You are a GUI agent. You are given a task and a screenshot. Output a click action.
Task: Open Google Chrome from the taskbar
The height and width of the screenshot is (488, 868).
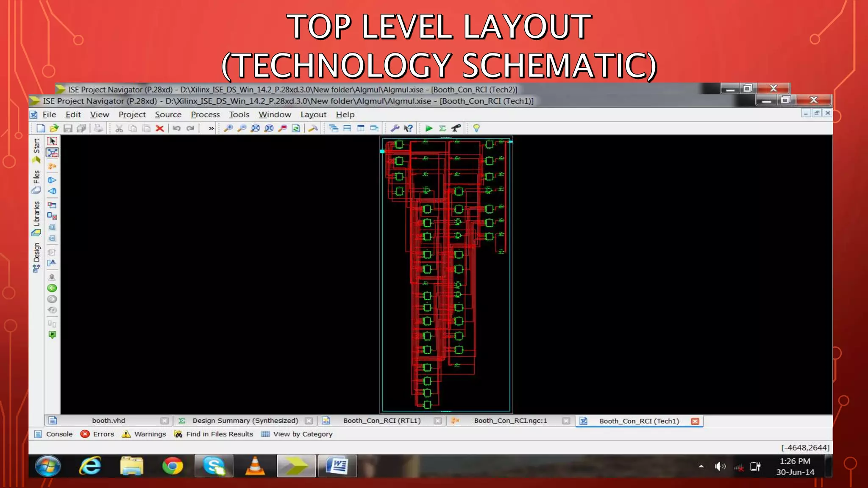coord(172,466)
